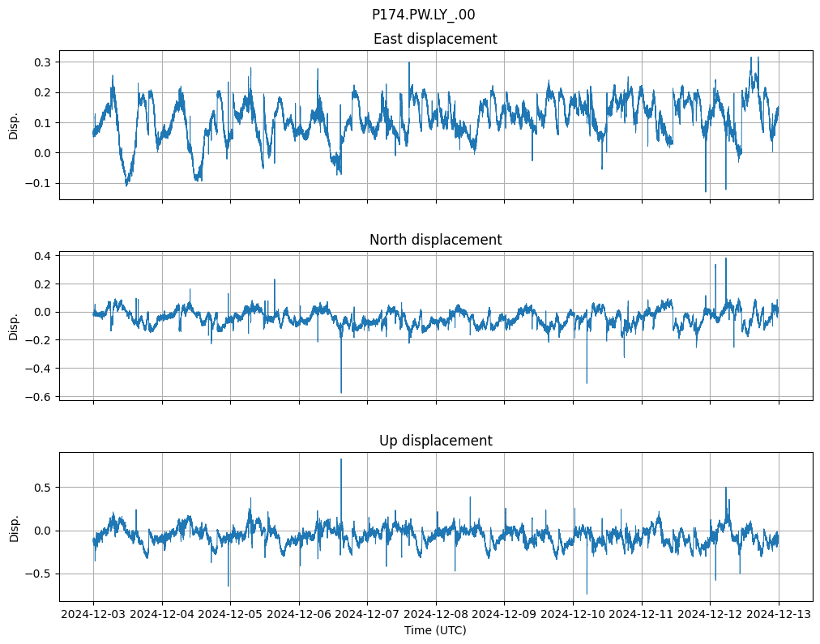Click the Disp. label of the North plot
820x644 pixels.
14,326
